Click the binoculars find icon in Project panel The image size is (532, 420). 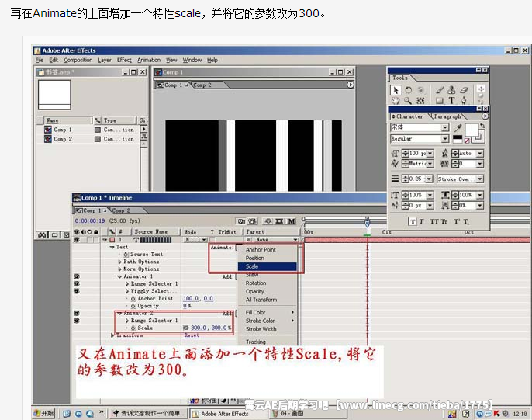(x=42, y=235)
